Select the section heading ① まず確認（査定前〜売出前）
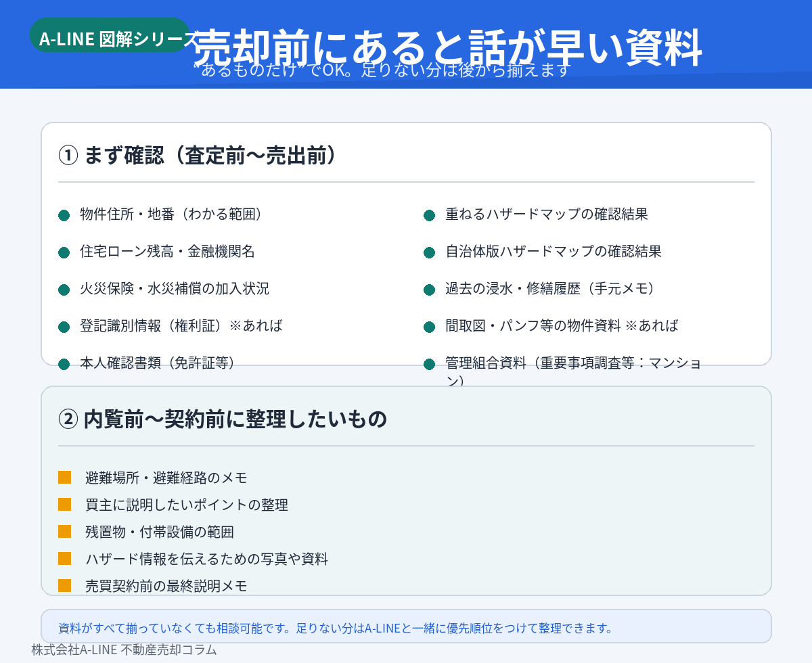 (x=198, y=156)
